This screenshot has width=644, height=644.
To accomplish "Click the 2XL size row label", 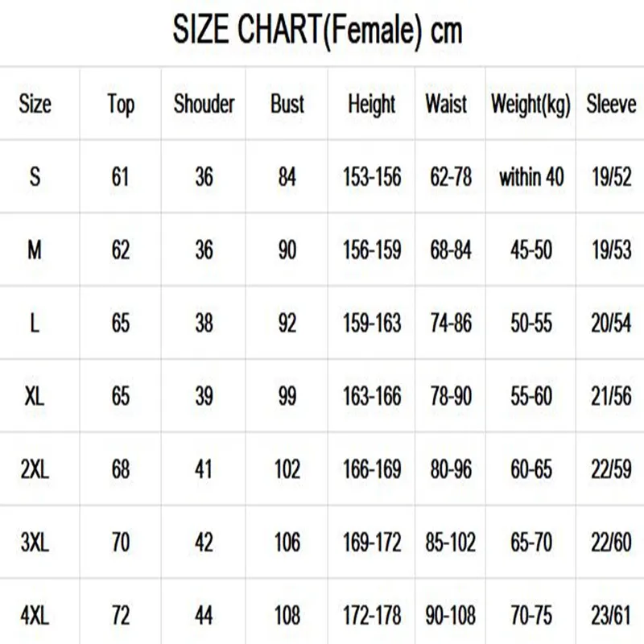I will 35,469.
